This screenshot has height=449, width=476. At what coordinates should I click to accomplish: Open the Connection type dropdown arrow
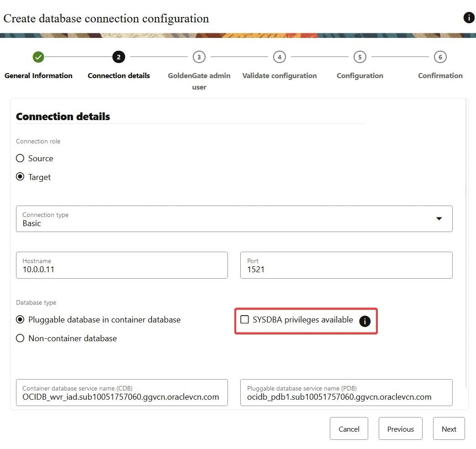(x=439, y=219)
